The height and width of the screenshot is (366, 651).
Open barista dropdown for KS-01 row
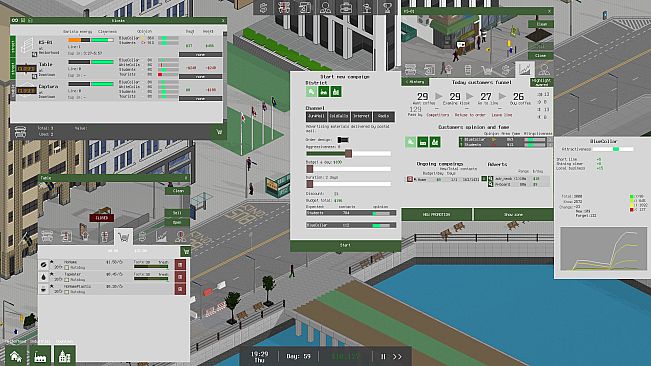[201, 54]
